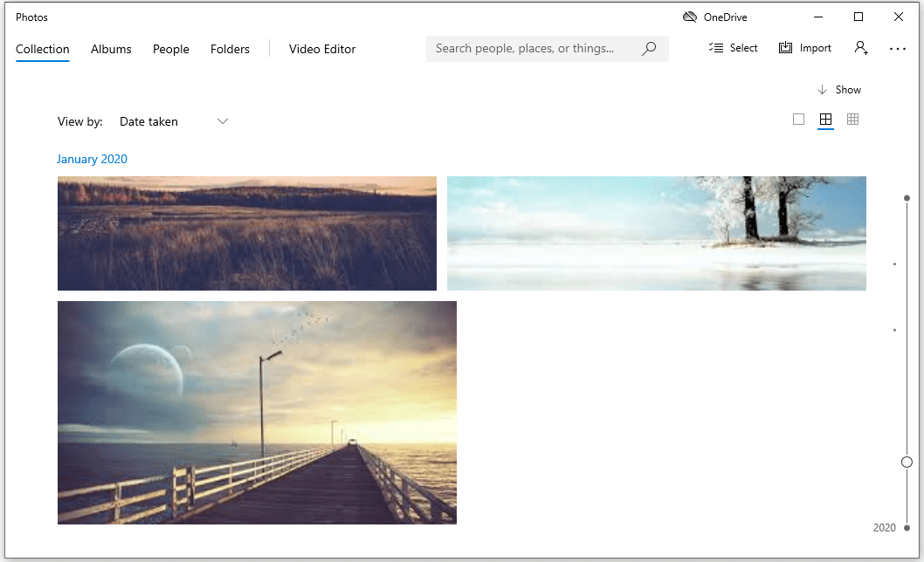The width and height of the screenshot is (924, 562).
Task: Open the three-dots See more menu
Action: point(898,49)
